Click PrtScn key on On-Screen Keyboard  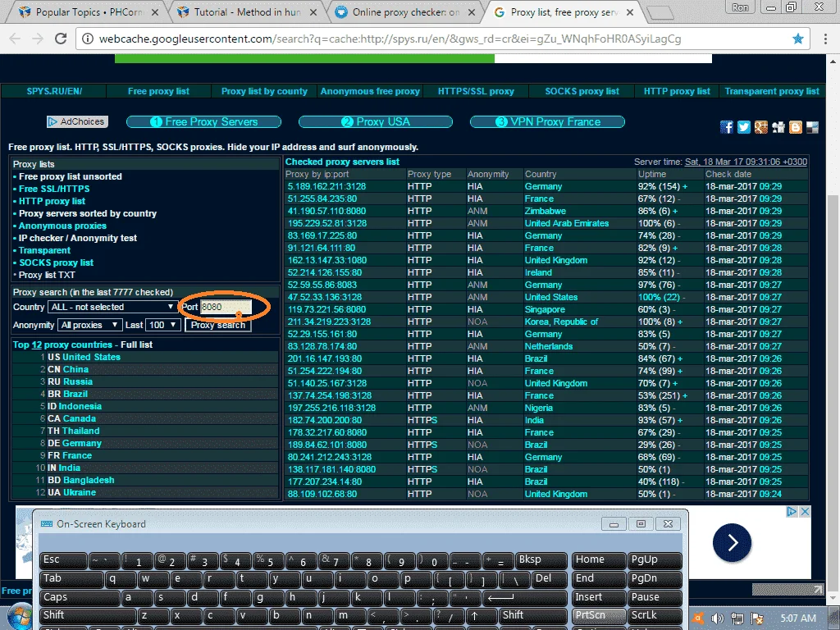(599, 615)
